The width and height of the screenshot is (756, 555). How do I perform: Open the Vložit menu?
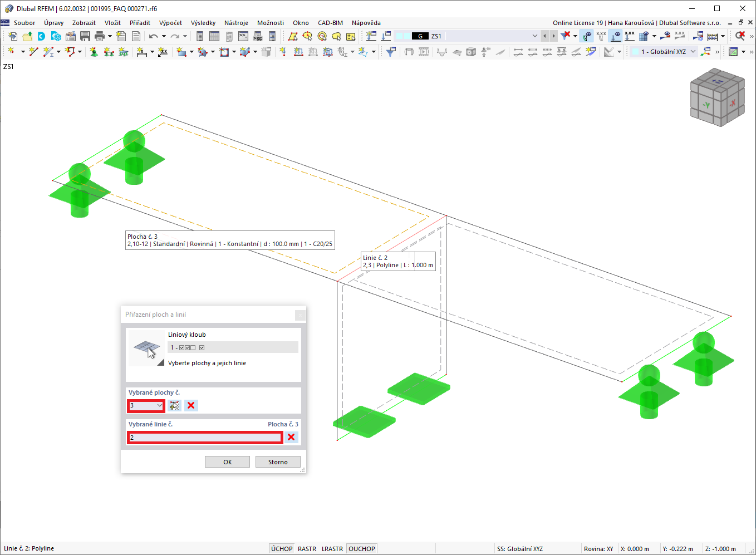(x=113, y=23)
